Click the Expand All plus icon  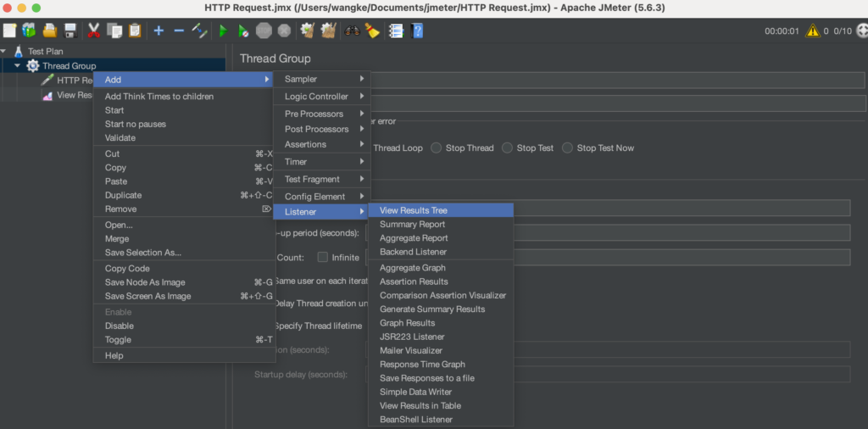pyautogui.click(x=159, y=31)
